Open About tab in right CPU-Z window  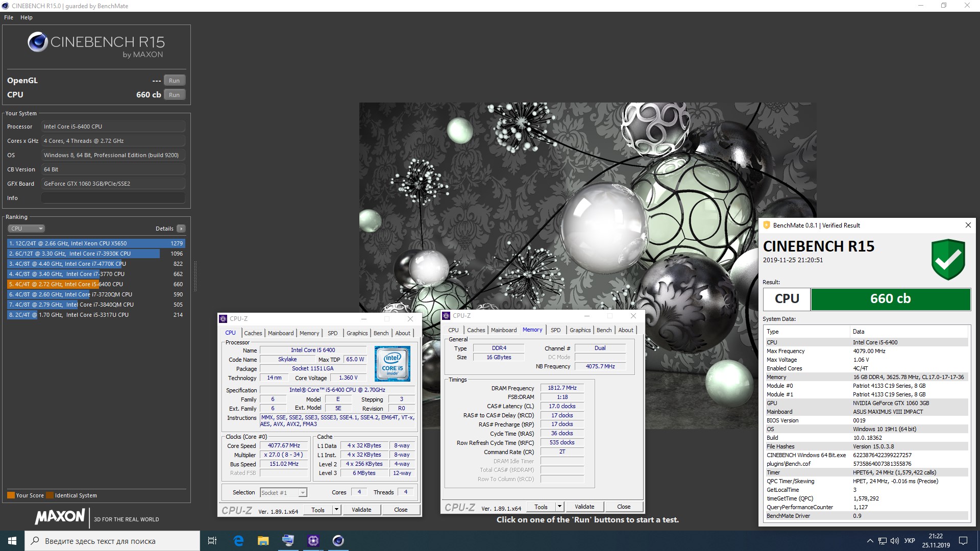pos(626,330)
